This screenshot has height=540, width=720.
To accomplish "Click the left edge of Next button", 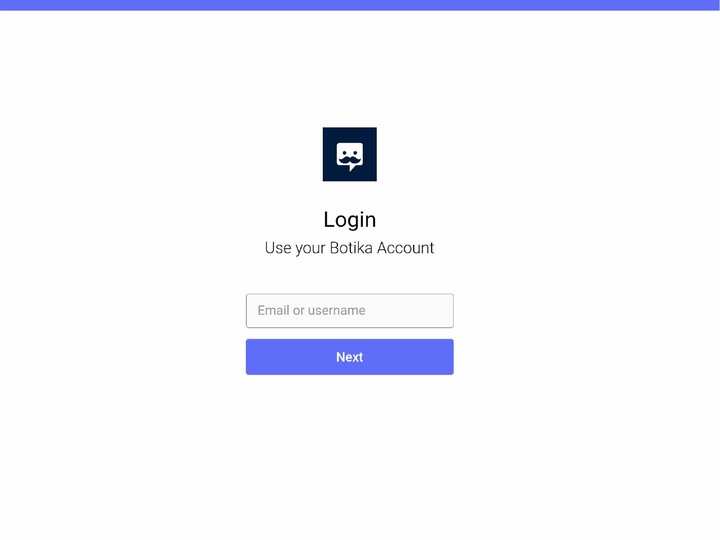I will point(251,357).
